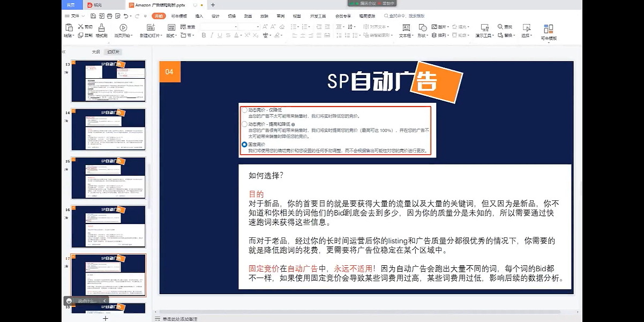
Task: Open the Shapes (形状) tool
Action: 423,30
